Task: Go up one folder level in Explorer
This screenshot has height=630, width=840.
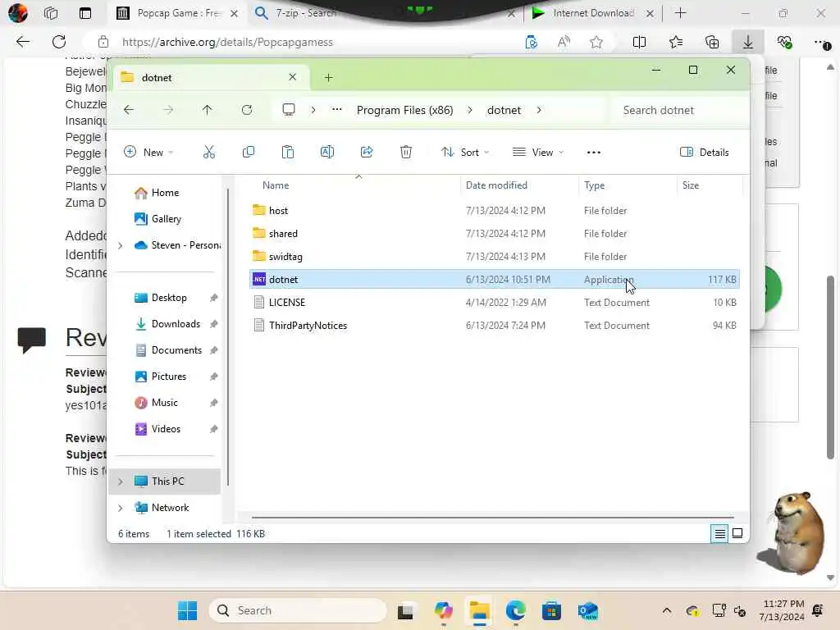Action: coord(208,110)
